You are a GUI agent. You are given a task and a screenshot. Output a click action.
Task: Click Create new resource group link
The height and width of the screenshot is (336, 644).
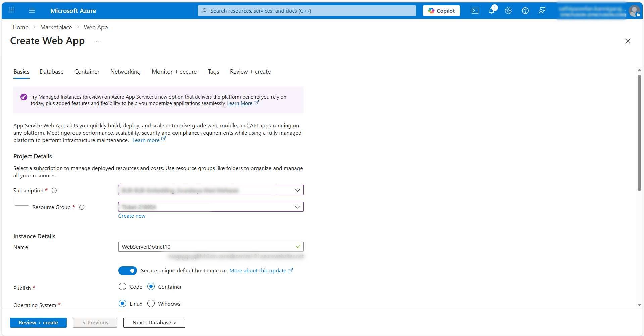pyautogui.click(x=132, y=216)
